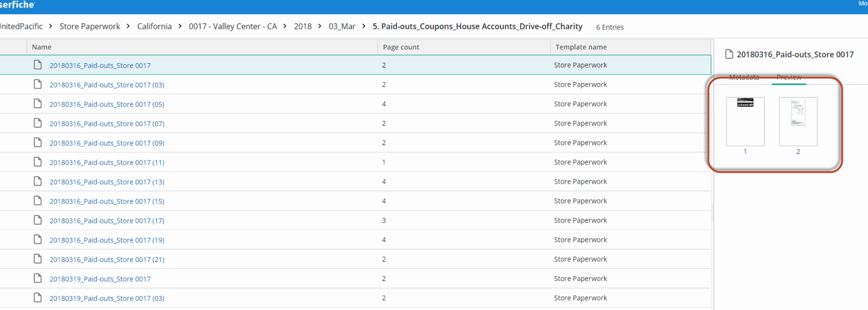Expand chevron after 03_Mar breadcrumb

point(364,26)
